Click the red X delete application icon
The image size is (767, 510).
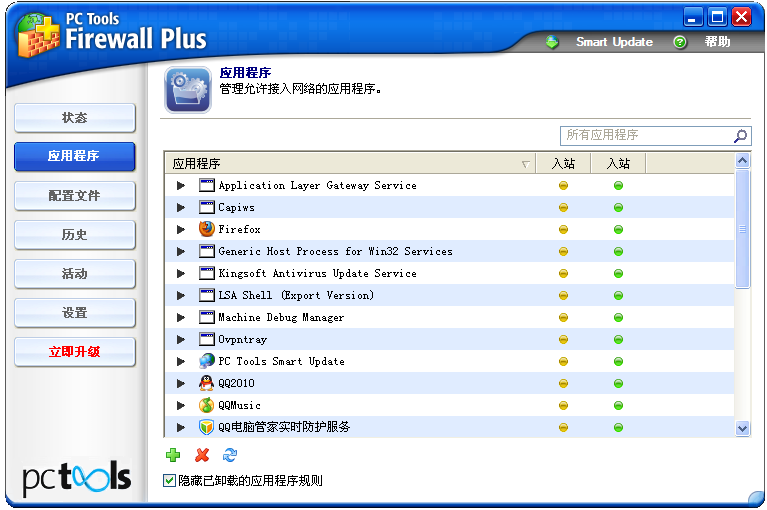[x=202, y=455]
